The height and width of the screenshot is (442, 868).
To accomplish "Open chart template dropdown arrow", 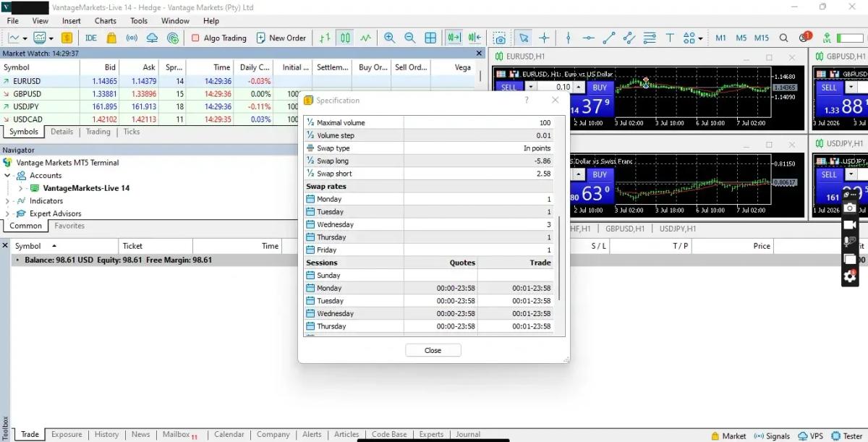I will [50, 38].
